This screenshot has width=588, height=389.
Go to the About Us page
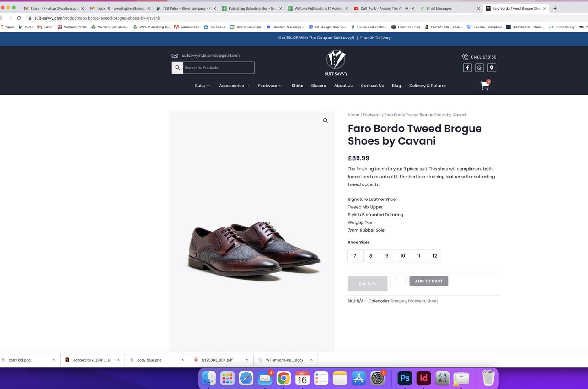(343, 86)
